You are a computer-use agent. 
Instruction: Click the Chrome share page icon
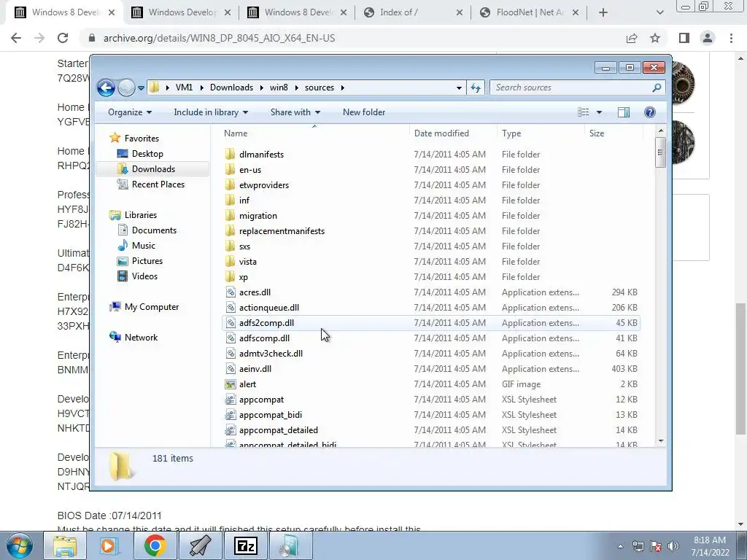click(x=632, y=38)
